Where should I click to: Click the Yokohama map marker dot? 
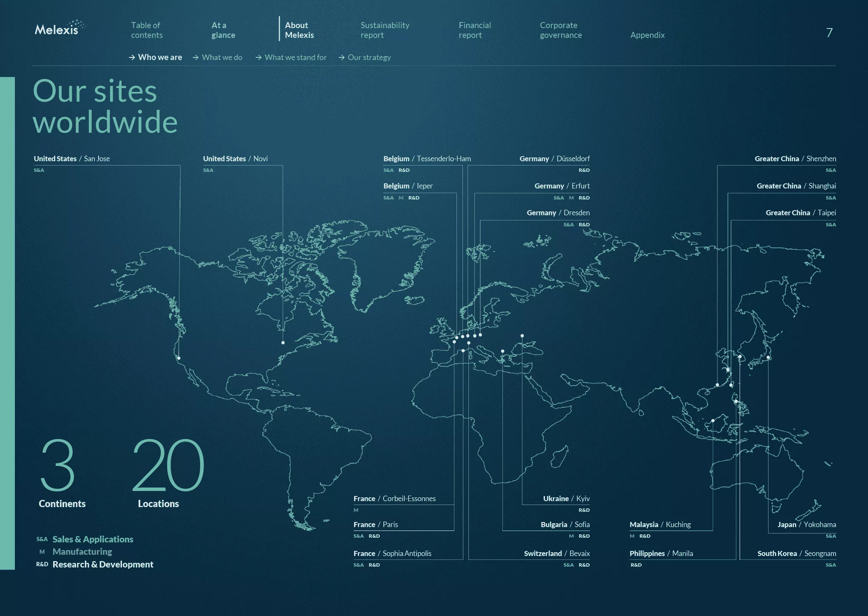pos(768,358)
